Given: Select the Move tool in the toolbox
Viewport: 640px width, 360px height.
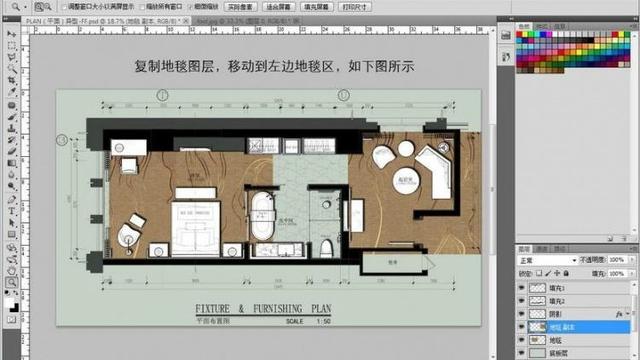Looking at the screenshot, I should coord(11,34).
